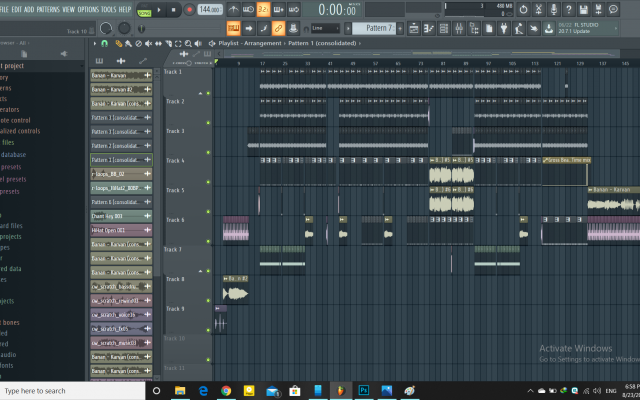Select Chant Hey 001 in picker
Screen dimensions: 640x400
tap(121, 216)
